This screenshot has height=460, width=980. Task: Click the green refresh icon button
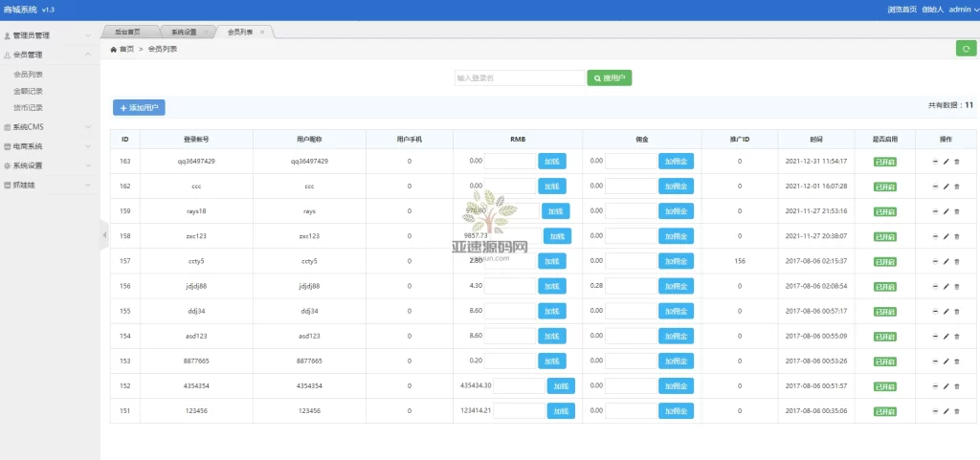point(967,48)
